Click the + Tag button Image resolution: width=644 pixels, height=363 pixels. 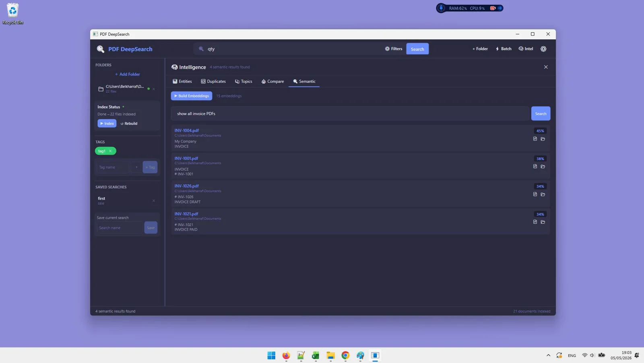(x=150, y=167)
